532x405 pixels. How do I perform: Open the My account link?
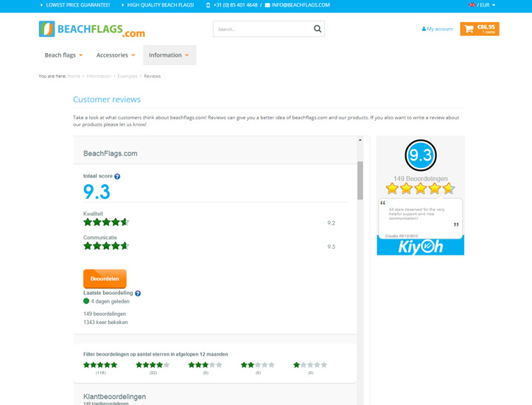[x=438, y=29]
